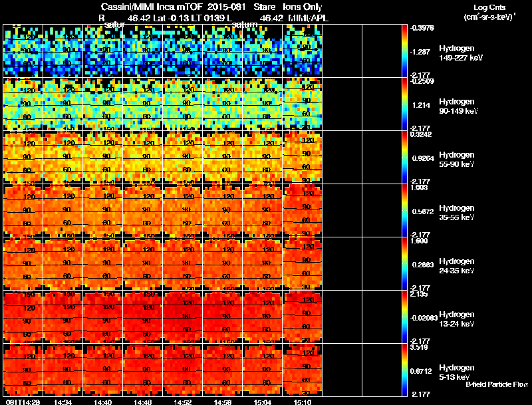Click the '15:10' time axis label
The image size is (532, 405).
tap(303, 402)
